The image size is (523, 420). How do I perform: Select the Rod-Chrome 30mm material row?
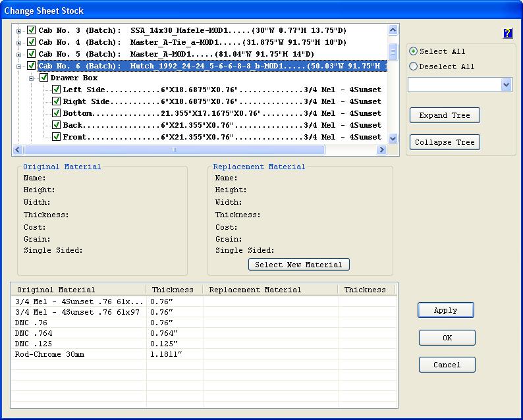click(x=49, y=354)
